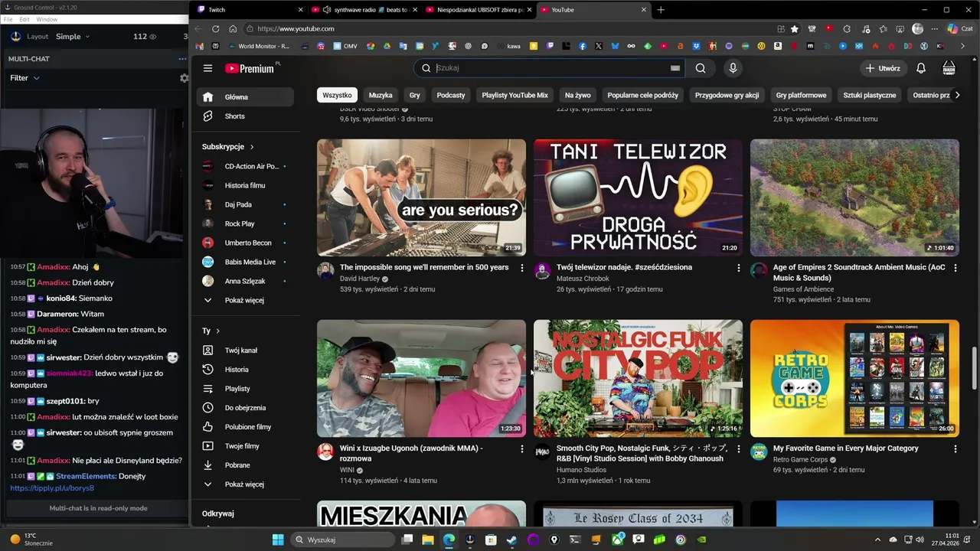Open 'My Favorite Game in Every Major Category' title
Image resolution: width=980 pixels, height=551 pixels.
point(845,448)
